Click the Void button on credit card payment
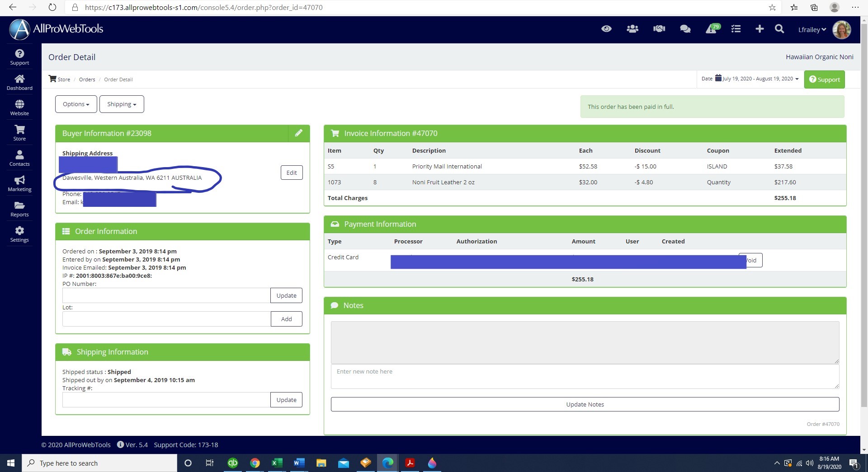Viewport: 868px width, 472px height. 754,260
